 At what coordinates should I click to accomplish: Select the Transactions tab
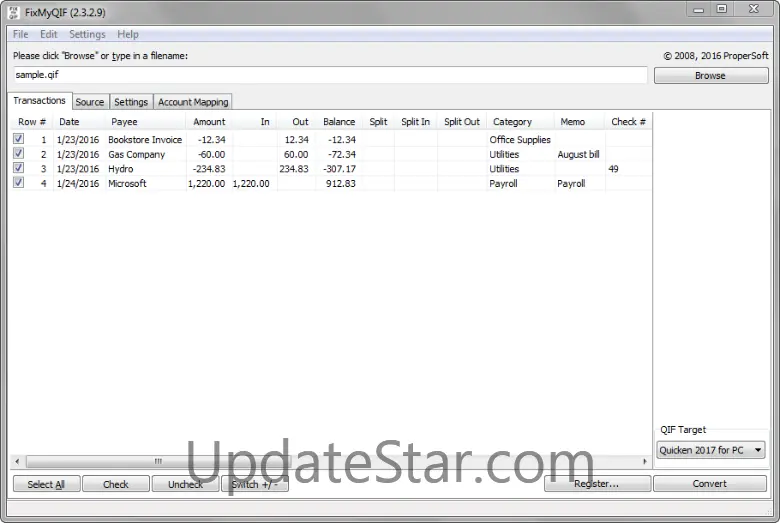[x=39, y=101]
